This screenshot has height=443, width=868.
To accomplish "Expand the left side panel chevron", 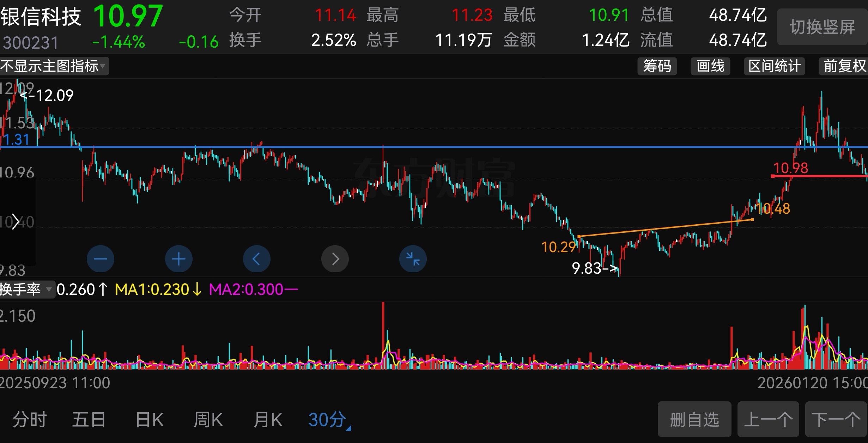I will 15,222.
